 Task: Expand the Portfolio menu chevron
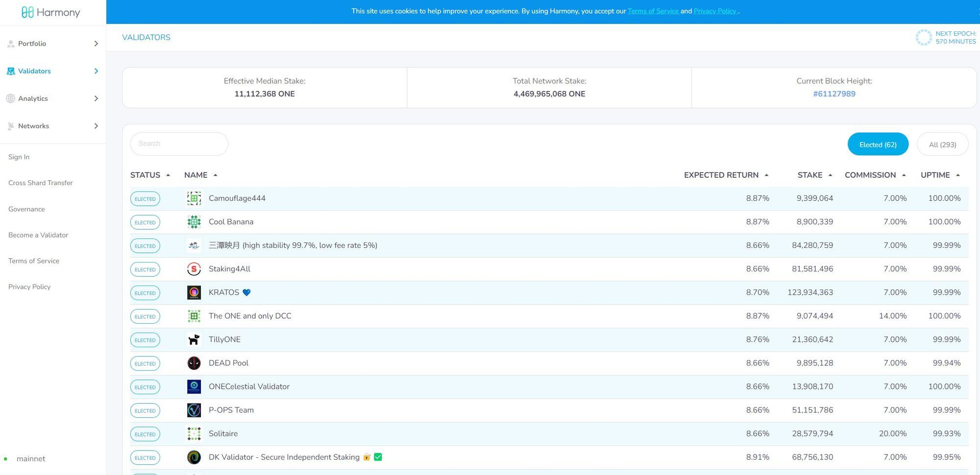click(x=96, y=44)
